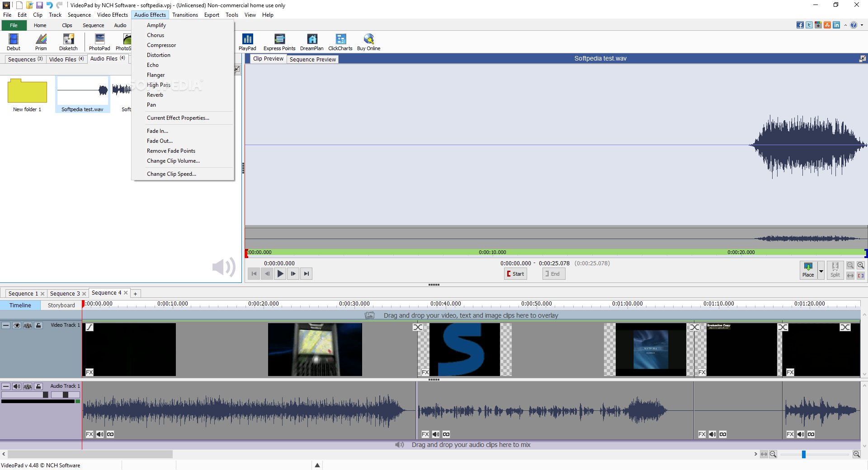Screen dimensions: 868x470
Task: Expand status bar with the up triangle
Action: pyautogui.click(x=317, y=465)
